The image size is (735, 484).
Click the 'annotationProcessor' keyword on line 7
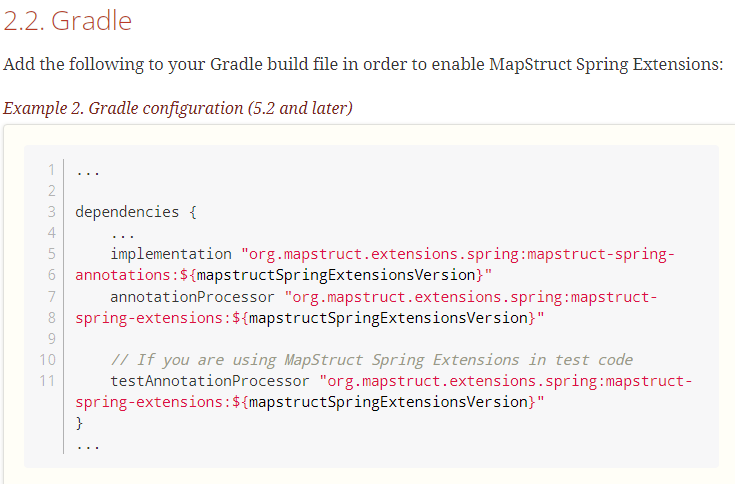click(x=192, y=297)
